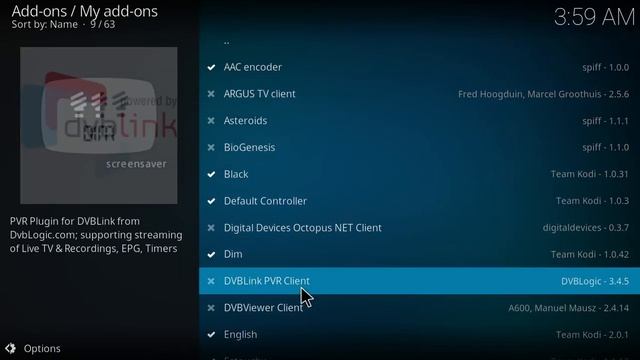
Task: Open the Options gear icon
Action: (x=10, y=348)
